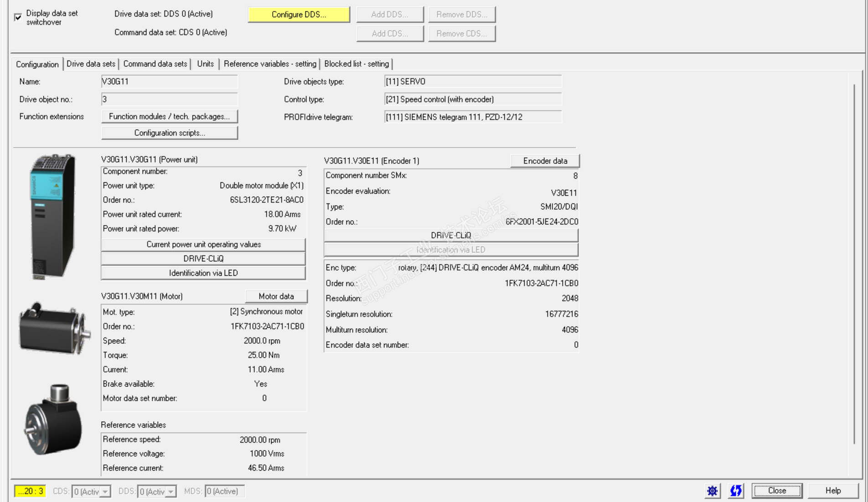Click the Help button
This screenshot has width=868, height=502.
click(833, 491)
